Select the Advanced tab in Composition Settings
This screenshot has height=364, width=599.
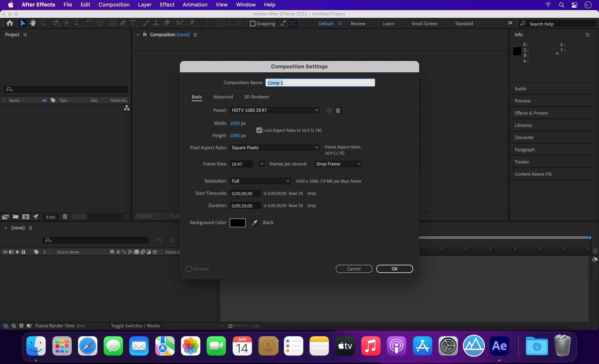point(223,97)
